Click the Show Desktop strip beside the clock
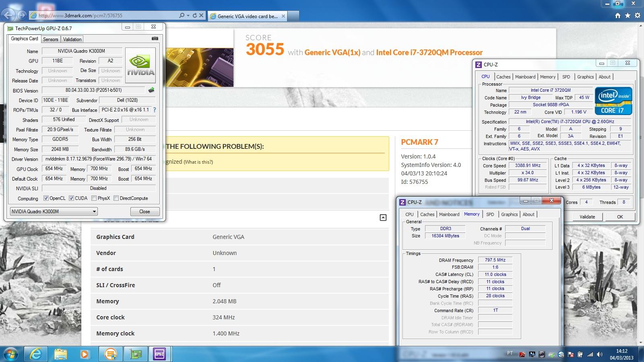Image resolution: width=644 pixels, height=362 pixels. click(642, 354)
